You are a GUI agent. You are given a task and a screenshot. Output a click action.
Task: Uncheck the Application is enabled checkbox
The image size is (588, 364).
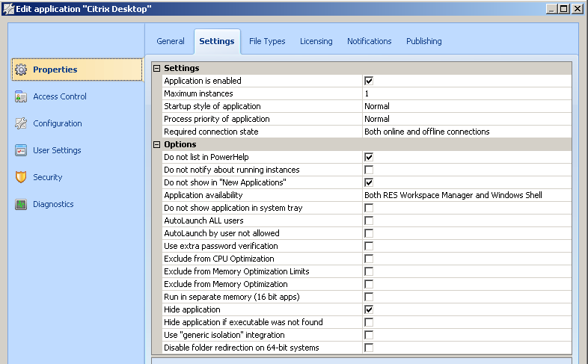point(368,81)
